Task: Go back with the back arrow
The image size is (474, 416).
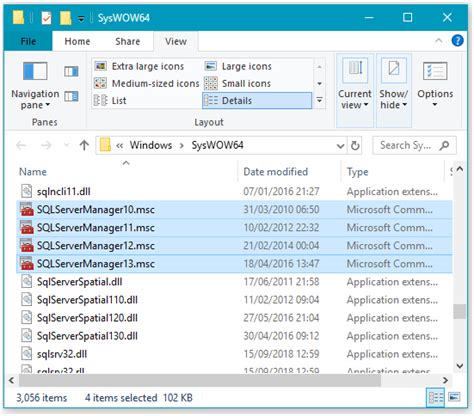Action: pyautogui.click(x=21, y=145)
